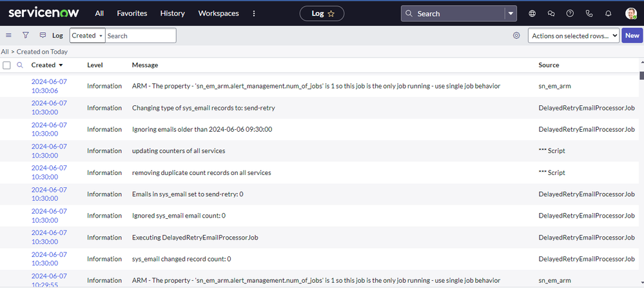Open the user profile avatar
This screenshot has width=644, height=288.
(x=631, y=14)
